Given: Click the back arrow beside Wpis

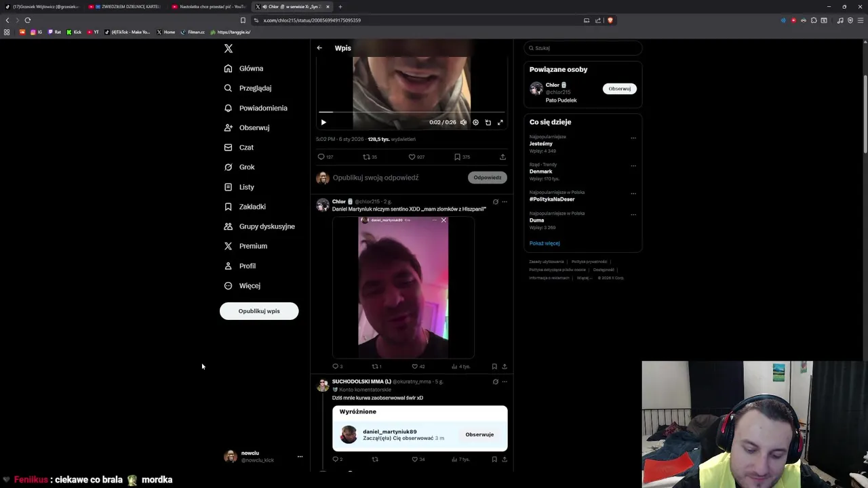Looking at the screenshot, I should [319, 48].
